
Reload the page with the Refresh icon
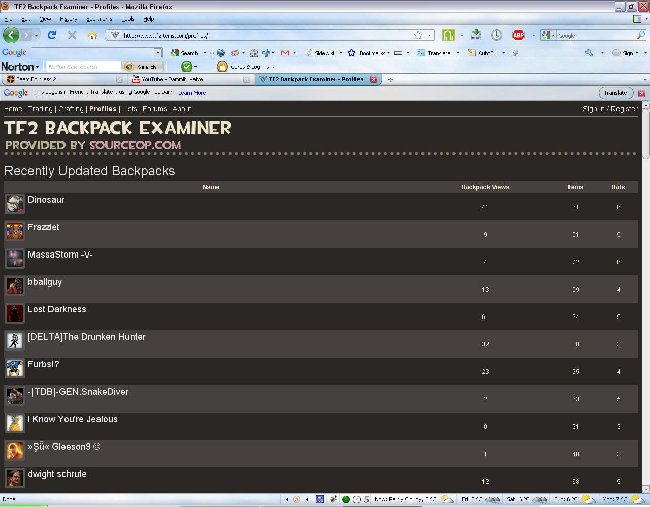[51, 35]
